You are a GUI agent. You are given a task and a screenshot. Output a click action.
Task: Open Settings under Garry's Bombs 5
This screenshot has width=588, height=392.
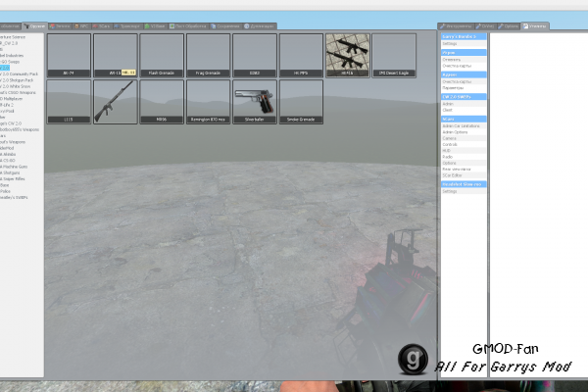click(x=464, y=43)
